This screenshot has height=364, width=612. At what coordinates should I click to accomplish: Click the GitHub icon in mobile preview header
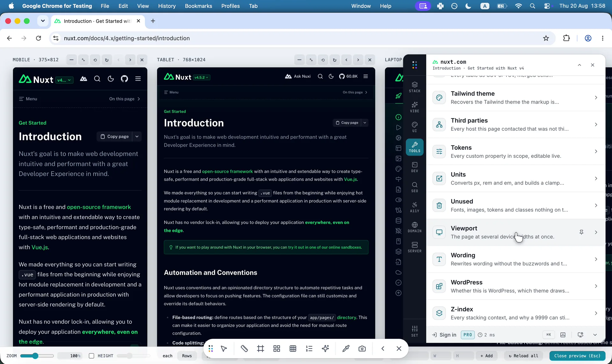(124, 79)
